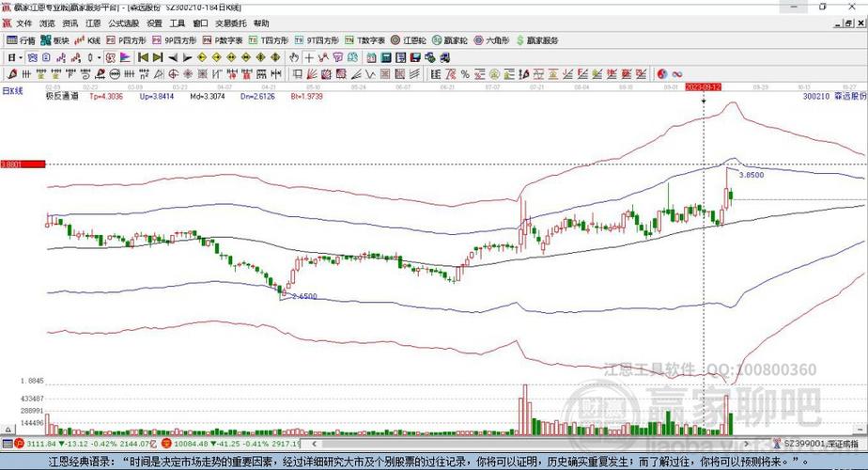Open the T数字表 tool

pos(364,40)
